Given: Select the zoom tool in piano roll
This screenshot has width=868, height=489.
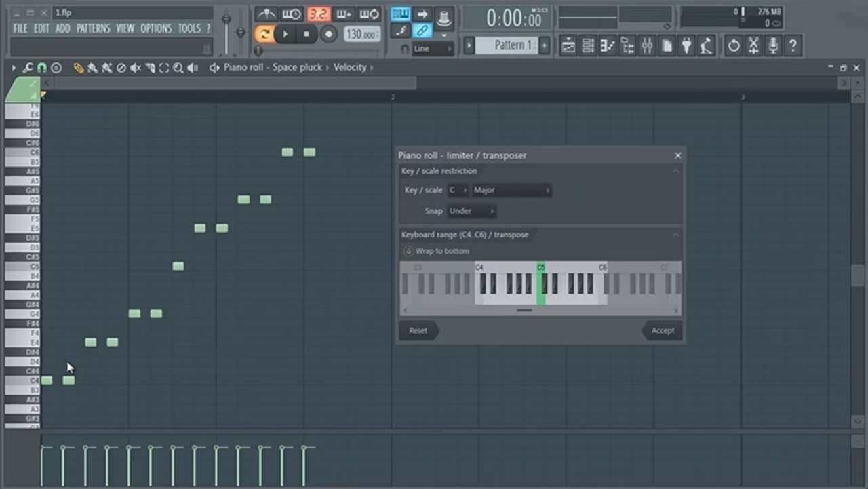Looking at the screenshot, I should pyautogui.click(x=178, y=68).
